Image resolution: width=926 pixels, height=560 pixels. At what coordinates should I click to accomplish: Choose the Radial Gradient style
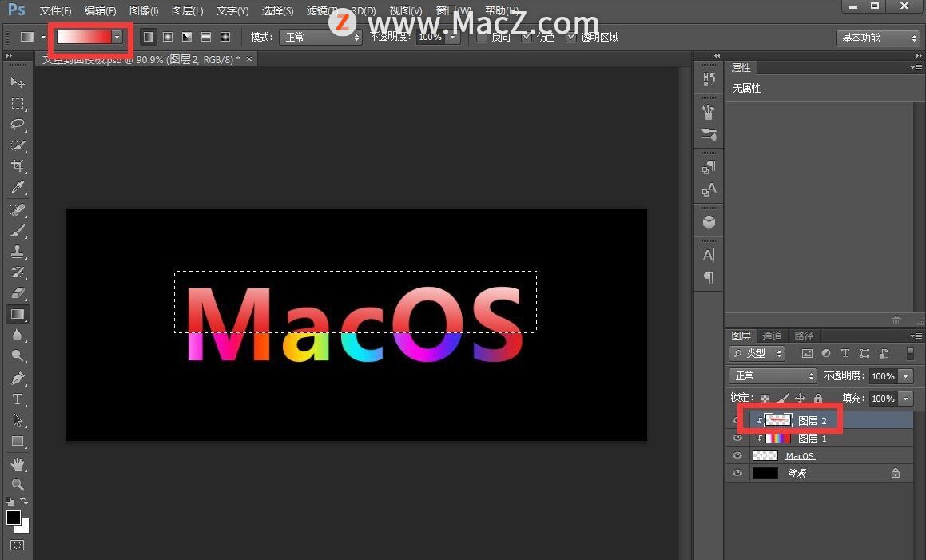[x=168, y=37]
